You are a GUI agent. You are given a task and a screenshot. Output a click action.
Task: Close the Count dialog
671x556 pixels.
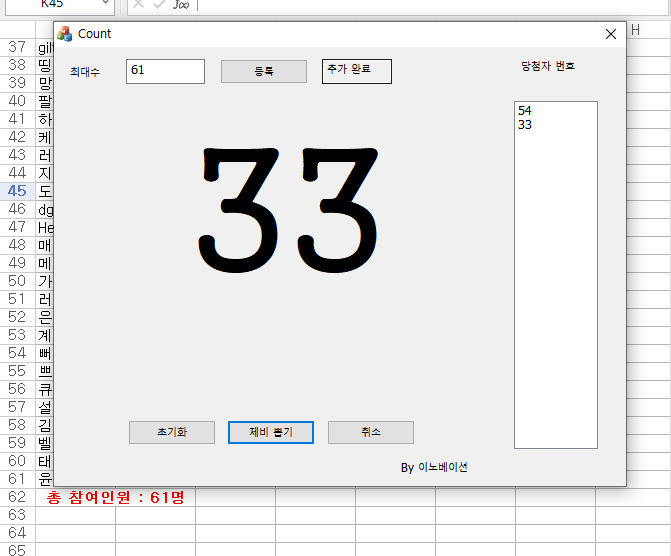tap(611, 34)
